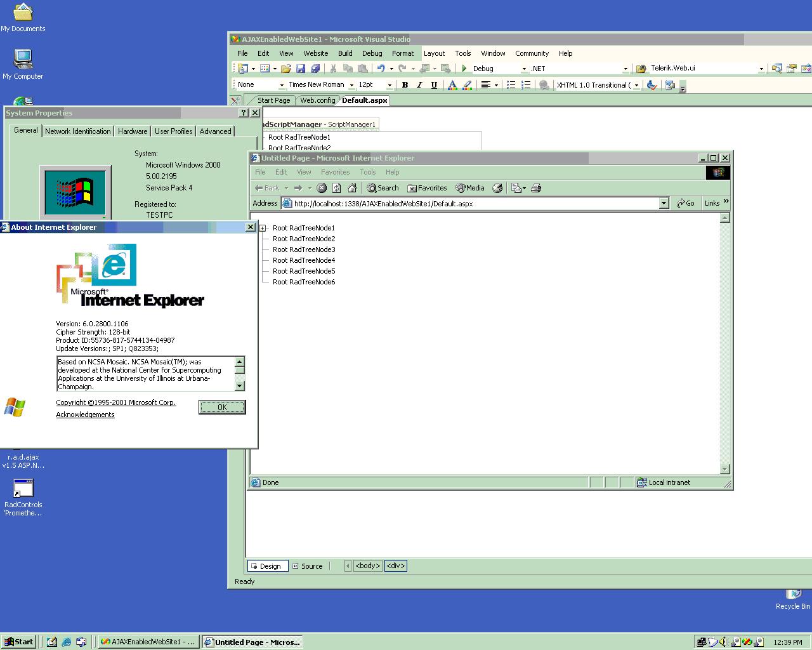Expand Root RadTreeNode1 in browser page
The image size is (812, 650).
point(263,228)
